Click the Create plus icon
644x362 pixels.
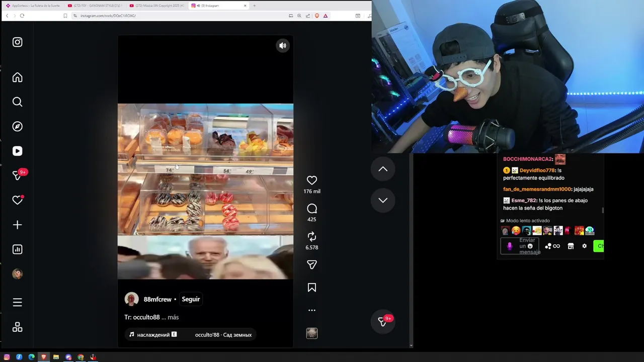pos(18,225)
